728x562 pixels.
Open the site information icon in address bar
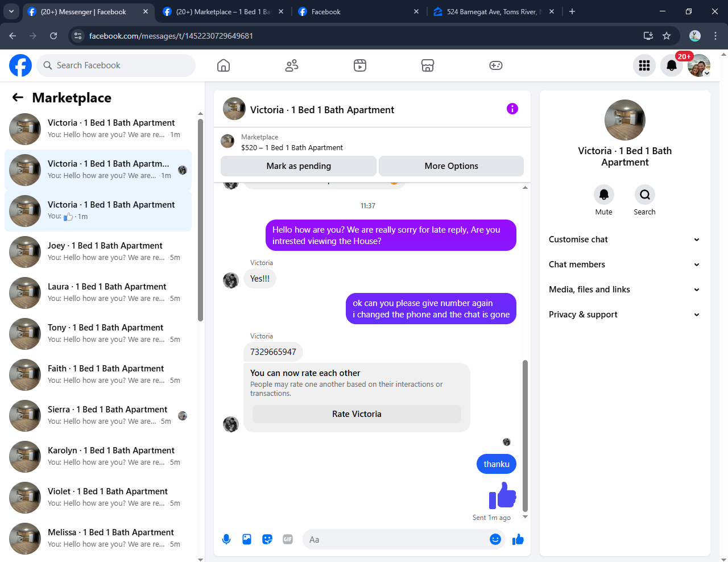click(x=78, y=36)
